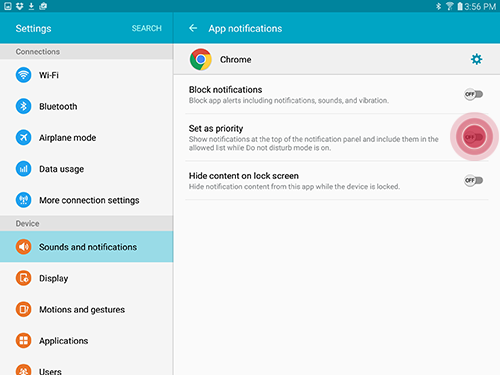Open More connection settings
The image size is (500, 375).
pos(87,200)
